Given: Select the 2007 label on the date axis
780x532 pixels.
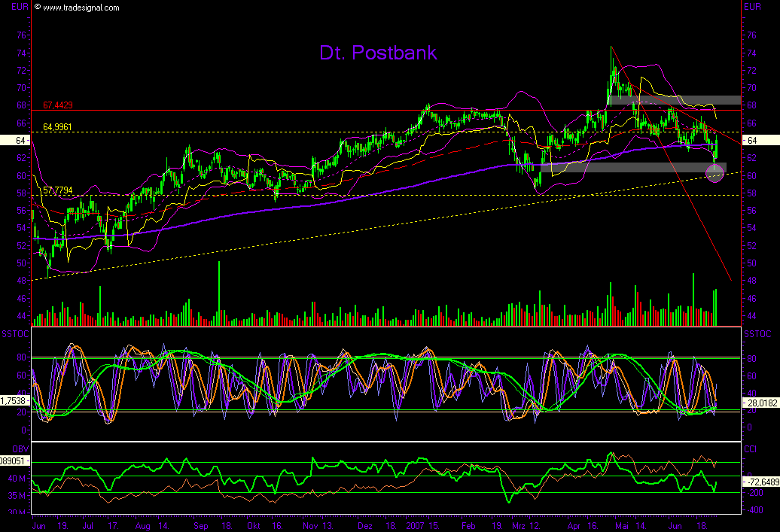Looking at the screenshot, I should click(416, 527).
